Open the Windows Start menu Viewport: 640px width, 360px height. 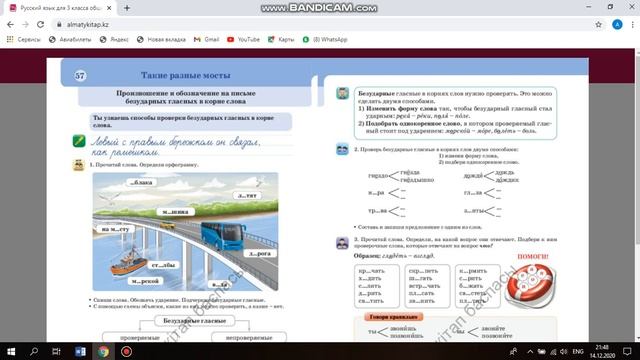[x=11, y=351]
